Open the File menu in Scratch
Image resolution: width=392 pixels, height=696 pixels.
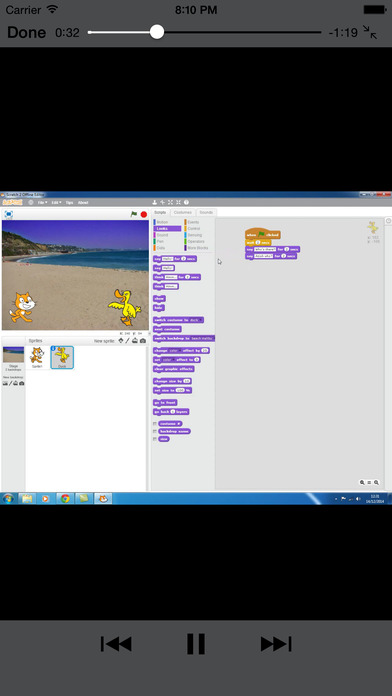tap(42, 202)
